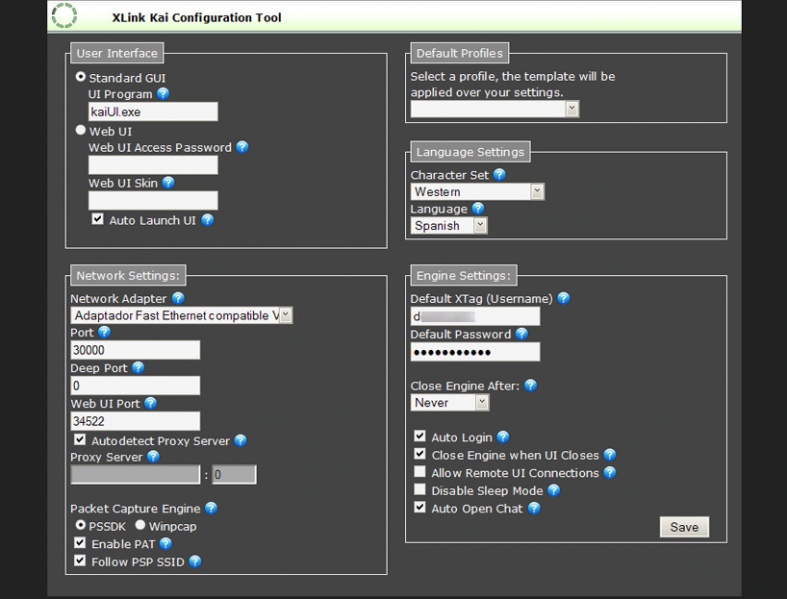
Task: Show help for Disable Sleep Mode
Action: point(553,491)
